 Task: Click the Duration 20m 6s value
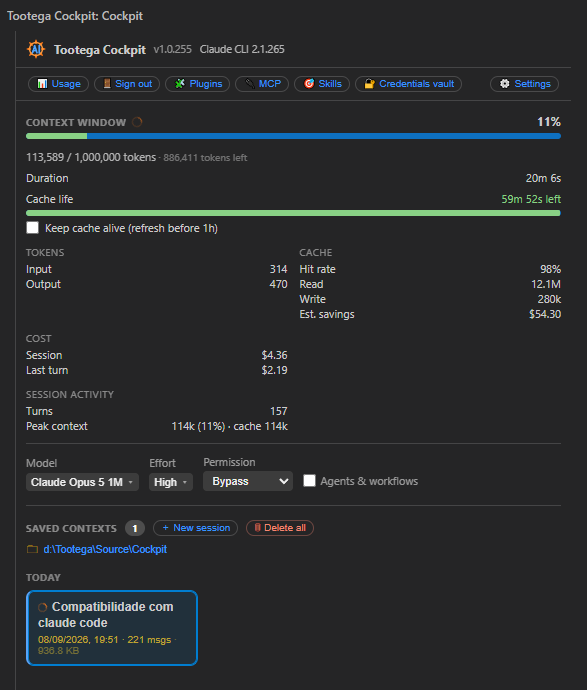tap(543, 178)
